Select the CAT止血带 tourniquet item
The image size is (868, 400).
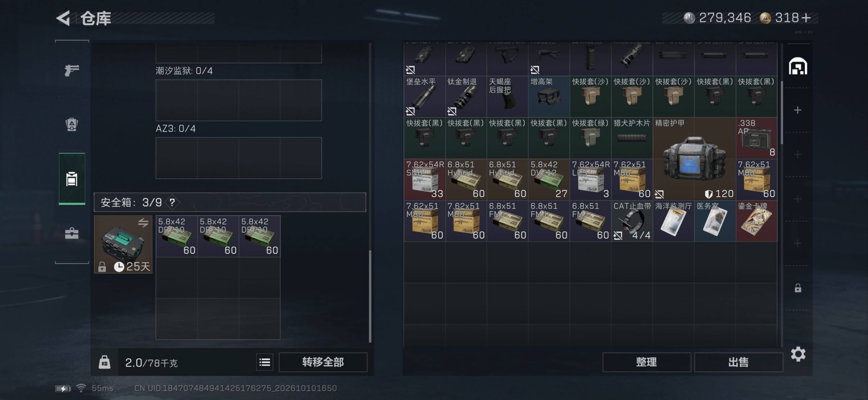632,221
